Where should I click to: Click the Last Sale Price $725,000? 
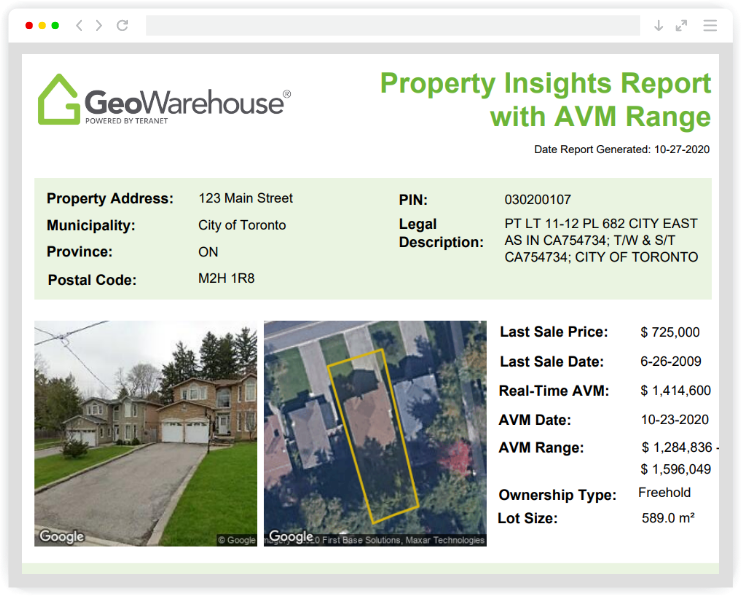click(670, 332)
